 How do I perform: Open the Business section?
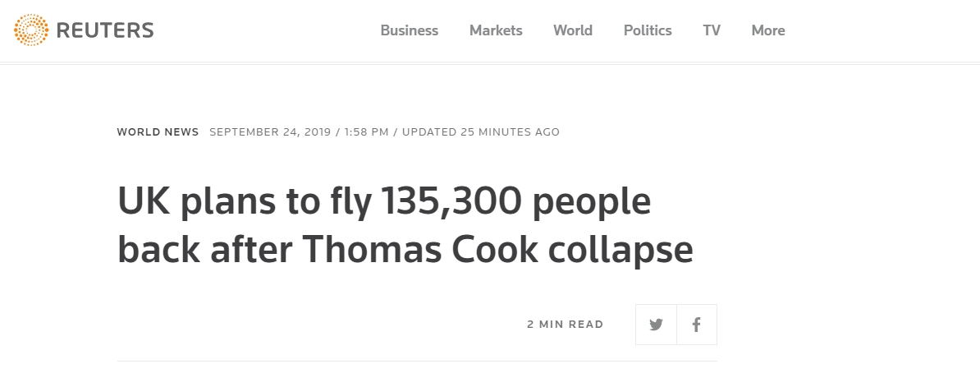coord(409,30)
